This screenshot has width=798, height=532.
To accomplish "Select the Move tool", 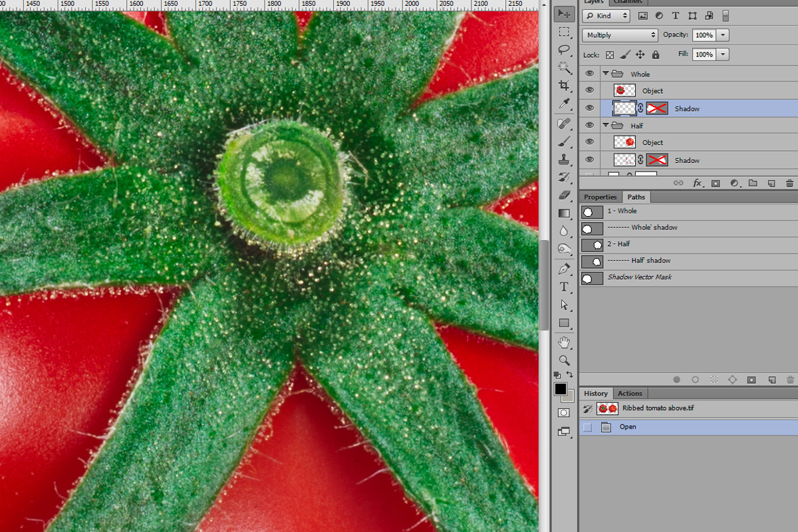I will tap(565, 13).
